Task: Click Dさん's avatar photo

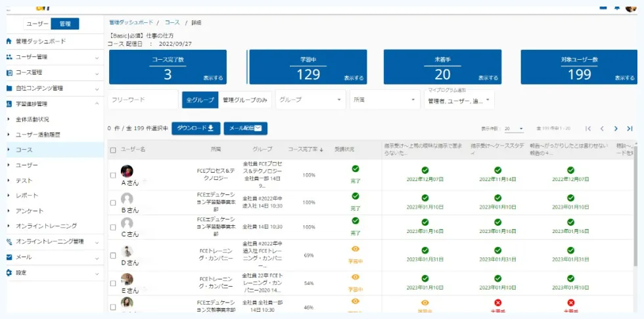Action: [127, 251]
